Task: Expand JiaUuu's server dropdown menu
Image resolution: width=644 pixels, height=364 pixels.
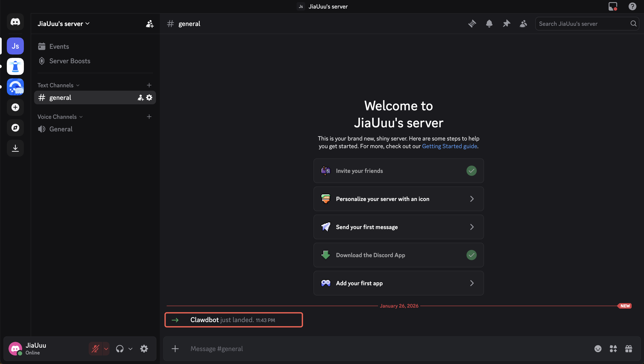Action: (64, 24)
